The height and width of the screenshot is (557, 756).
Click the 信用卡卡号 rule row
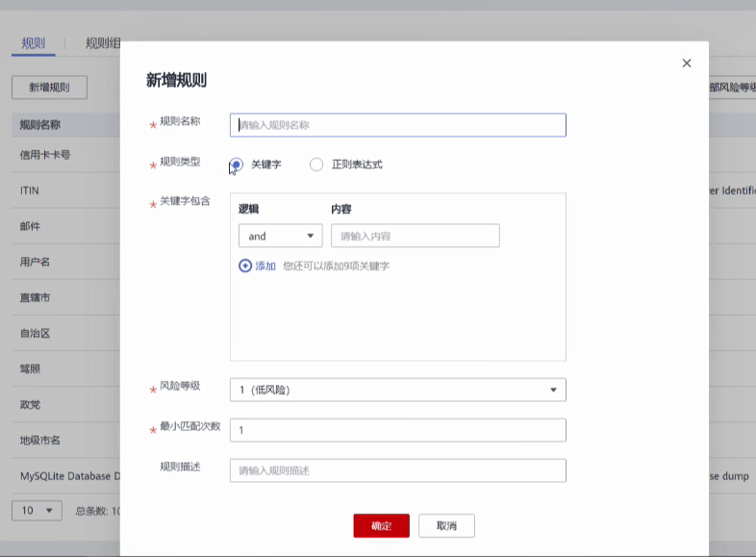[x=65, y=155]
